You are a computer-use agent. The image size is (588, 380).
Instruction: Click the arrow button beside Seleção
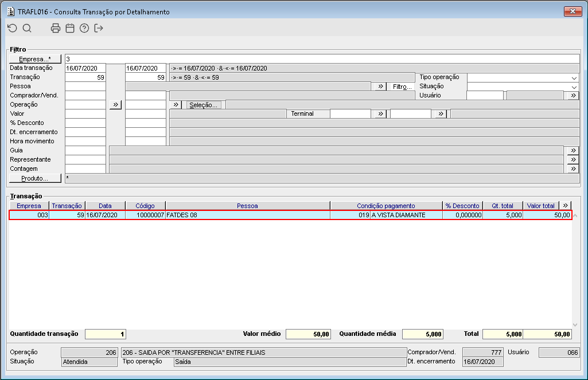click(176, 105)
